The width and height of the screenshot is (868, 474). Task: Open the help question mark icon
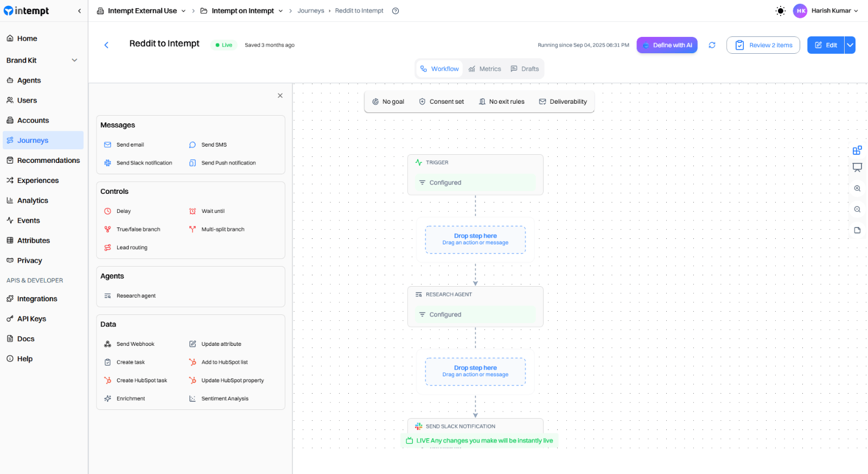click(x=395, y=11)
